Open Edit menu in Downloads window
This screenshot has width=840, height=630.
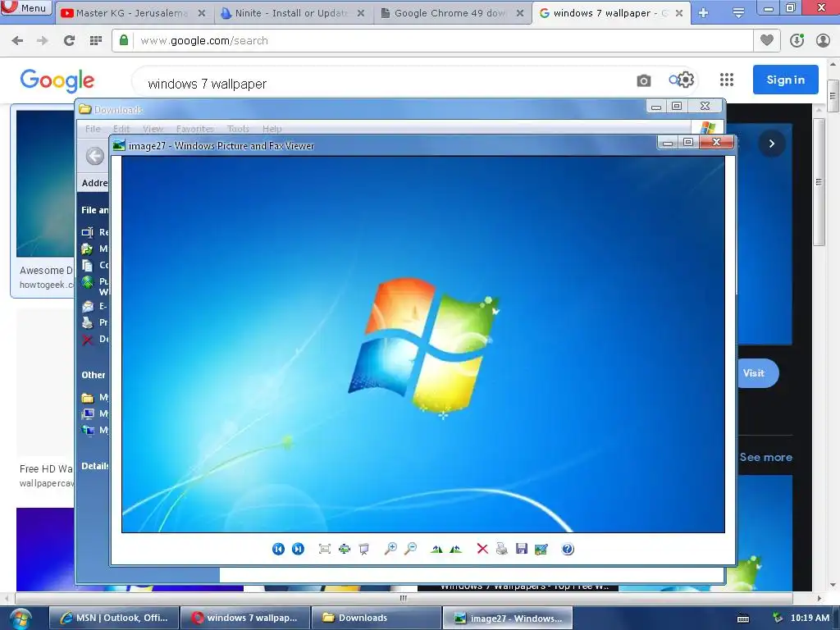pyautogui.click(x=121, y=129)
